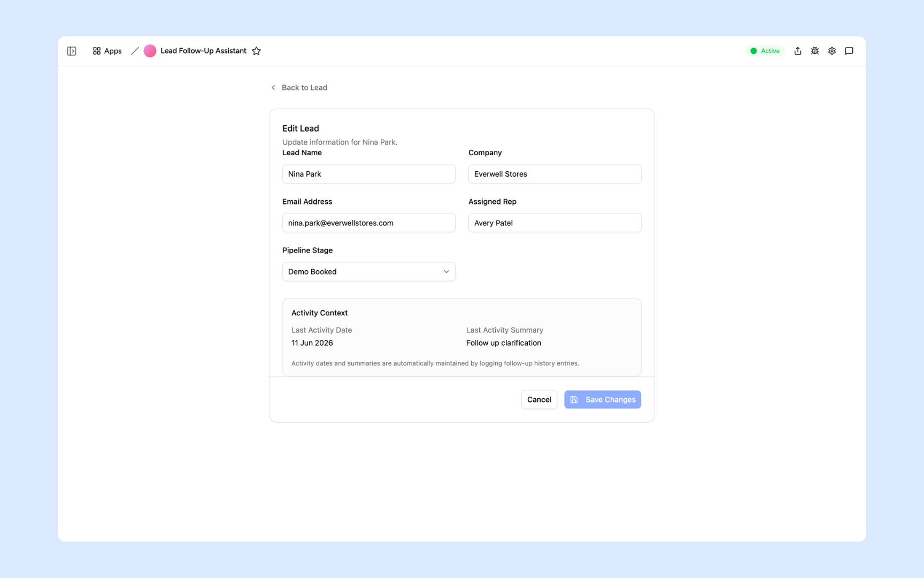Toggle the sidebar panel icon
This screenshot has height=578, width=924.
72,51
